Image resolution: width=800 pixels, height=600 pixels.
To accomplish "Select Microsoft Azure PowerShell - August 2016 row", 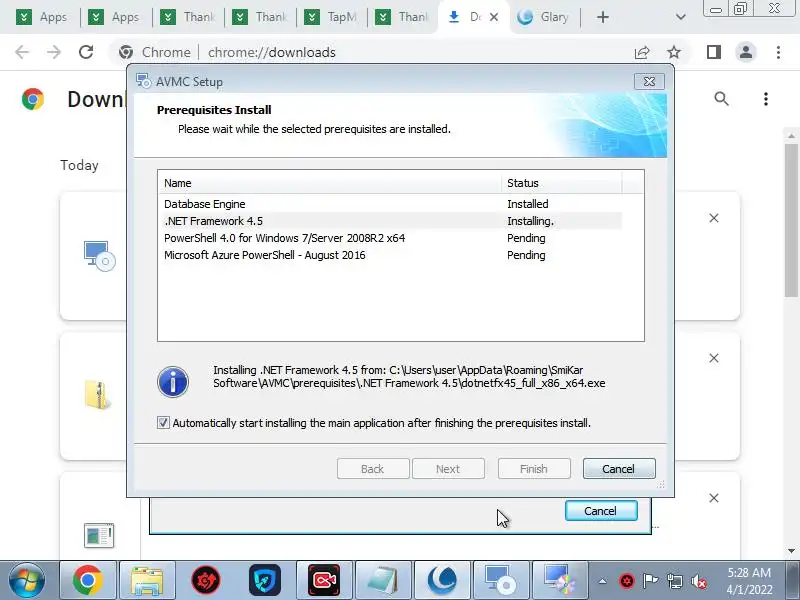I will tap(390, 255).
